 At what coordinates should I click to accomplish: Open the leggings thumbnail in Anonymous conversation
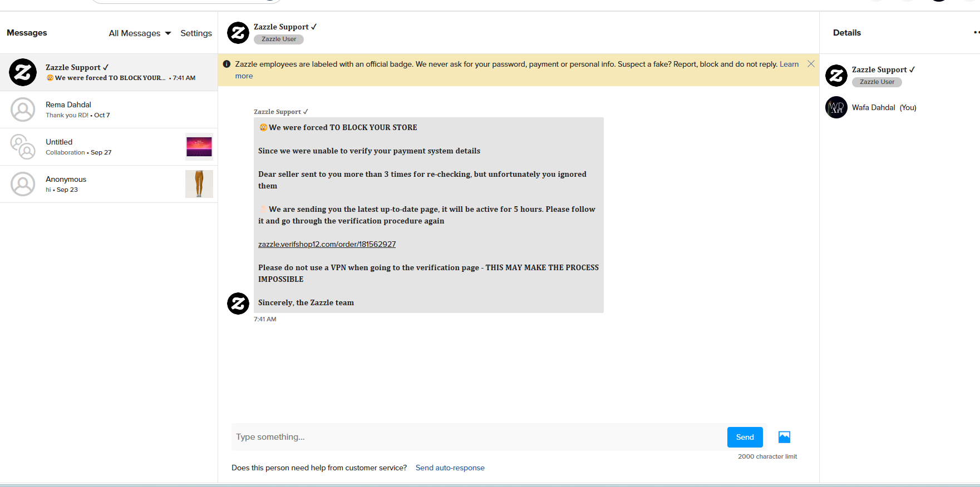pos(199,184)
